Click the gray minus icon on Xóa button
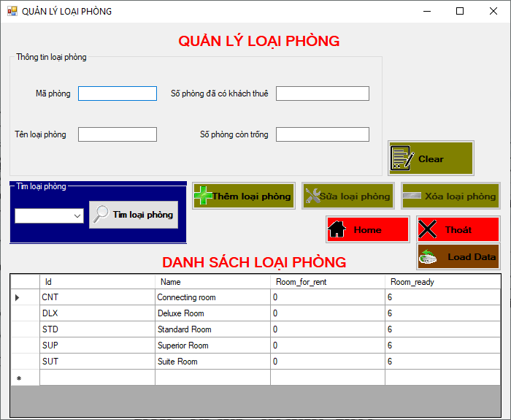This screenshot has width=511, height=420. click(412, 196)
